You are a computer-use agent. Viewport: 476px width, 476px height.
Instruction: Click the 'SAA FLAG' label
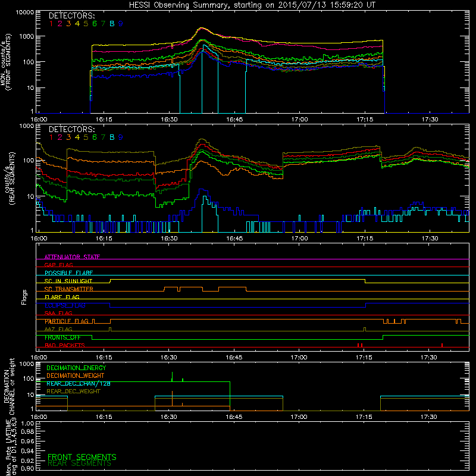(58, 314)
